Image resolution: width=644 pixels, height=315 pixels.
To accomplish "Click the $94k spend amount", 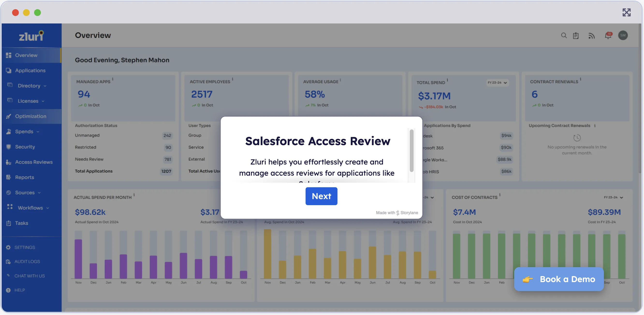I will [506, 135].
